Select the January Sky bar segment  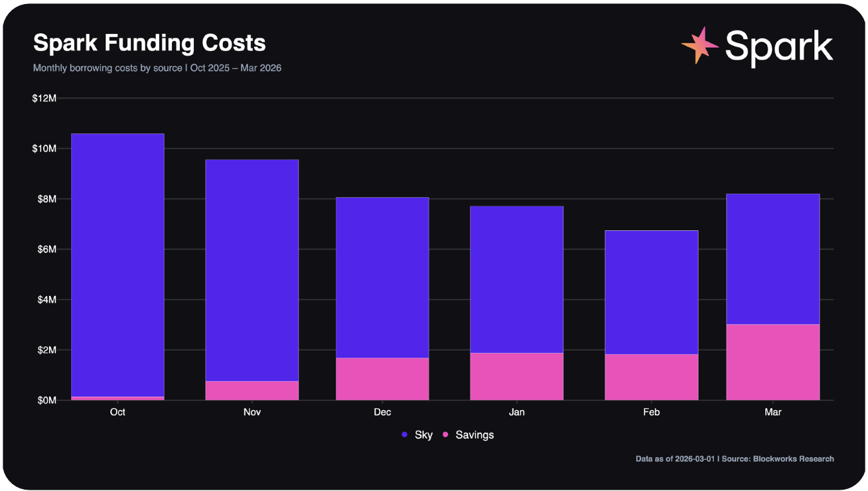pos(517,279)
